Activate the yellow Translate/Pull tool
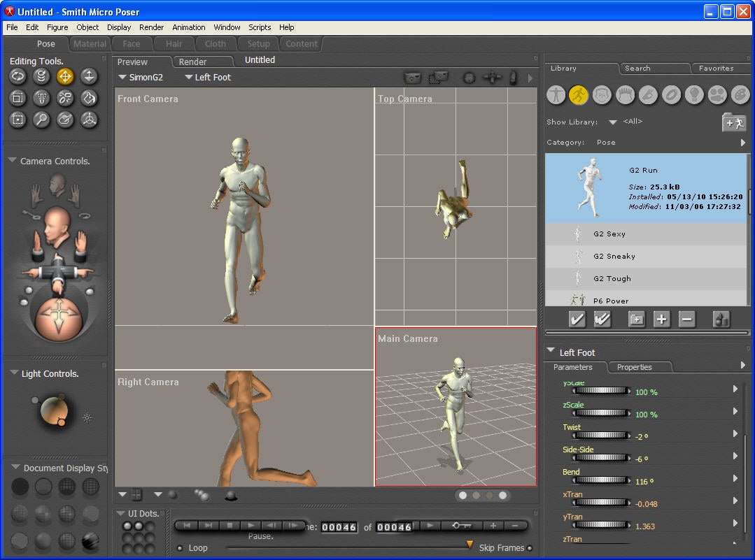The width and height of the screenshot is (755, 560). pos(65,76)
